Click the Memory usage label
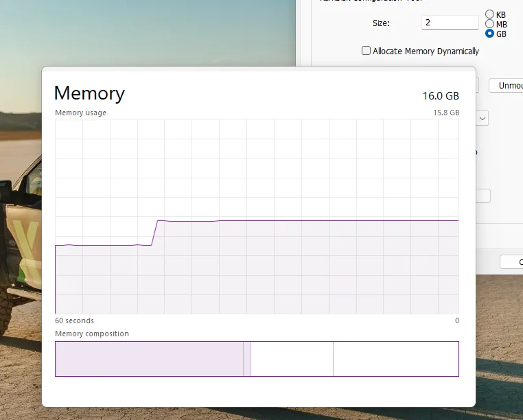523x420 pixels. [80, 113]
